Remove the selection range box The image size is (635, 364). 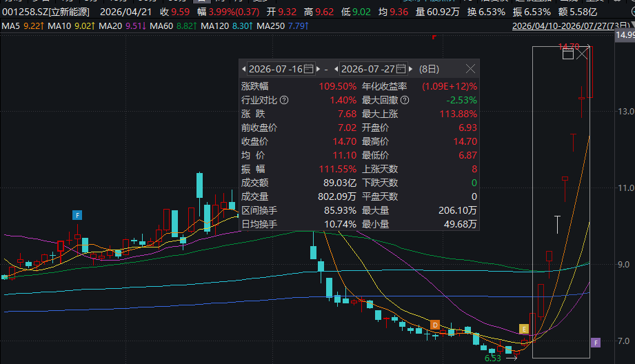582,54
